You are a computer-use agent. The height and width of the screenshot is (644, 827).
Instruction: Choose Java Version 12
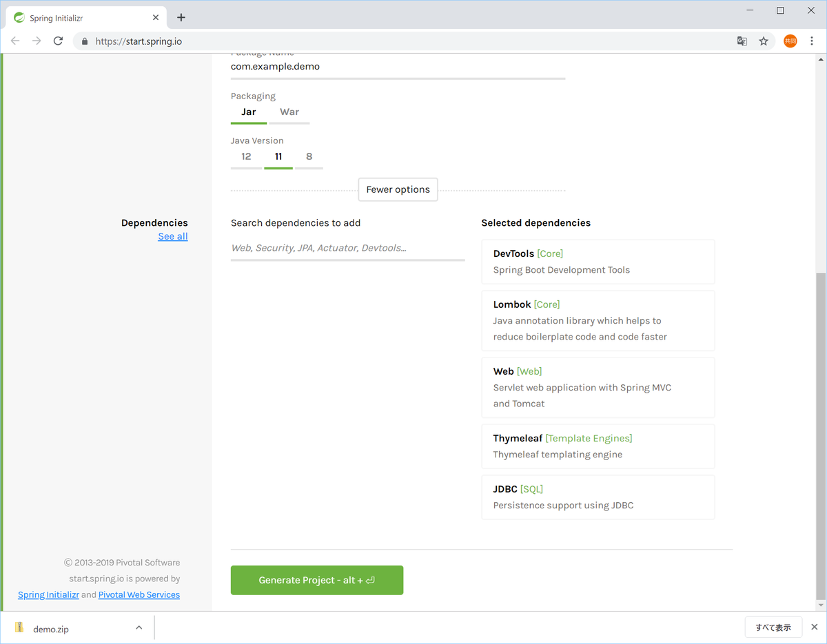pos(246,157)
